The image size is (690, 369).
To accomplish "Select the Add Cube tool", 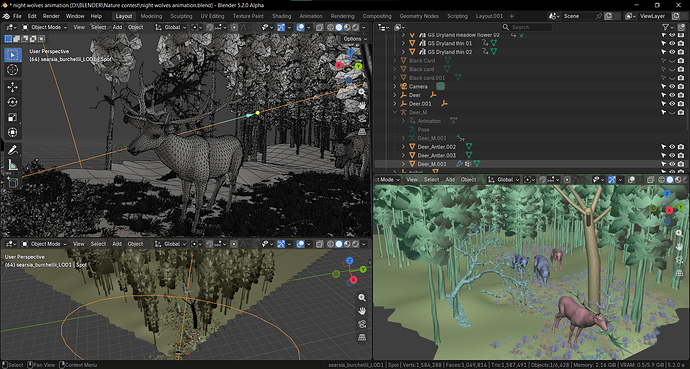I will point(13,182).
